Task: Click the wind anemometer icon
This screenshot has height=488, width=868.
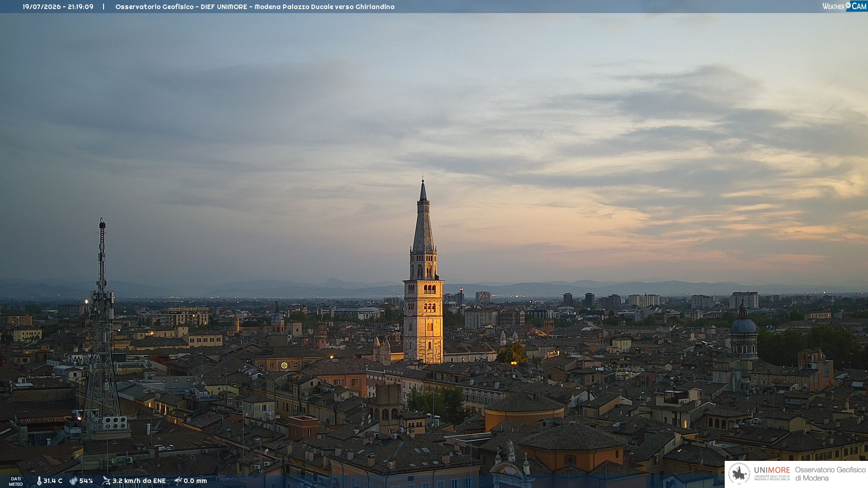Action: (106, 481)
